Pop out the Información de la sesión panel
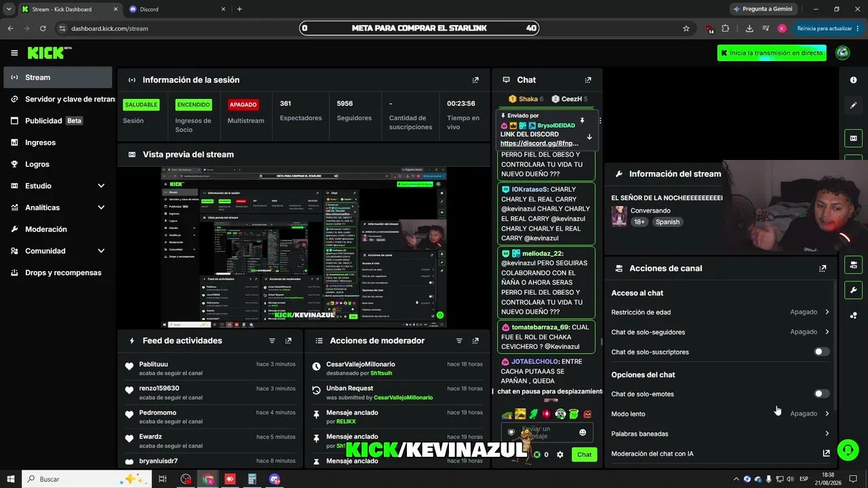The width and height of the screenshot is (868, 488). [475, 80]
